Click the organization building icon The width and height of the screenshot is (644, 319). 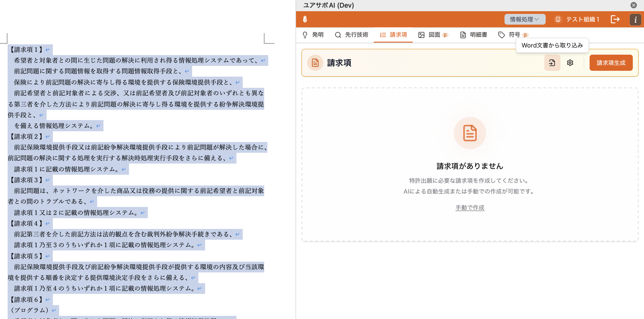[558, 19]
